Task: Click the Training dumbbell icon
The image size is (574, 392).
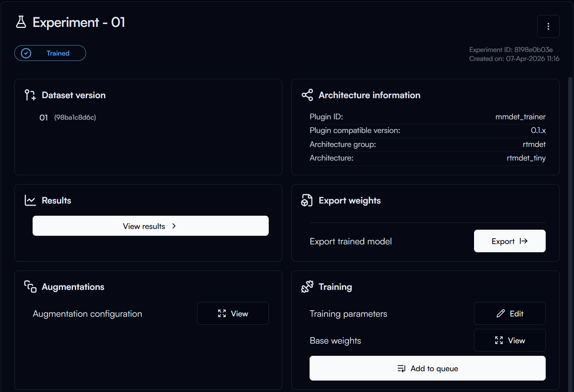Action: 307,287
